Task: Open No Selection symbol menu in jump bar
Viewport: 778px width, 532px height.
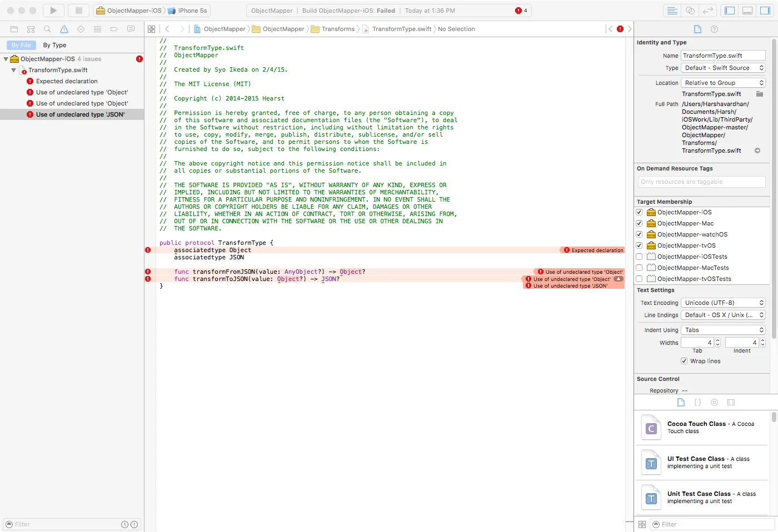Action: coord(456,29)
